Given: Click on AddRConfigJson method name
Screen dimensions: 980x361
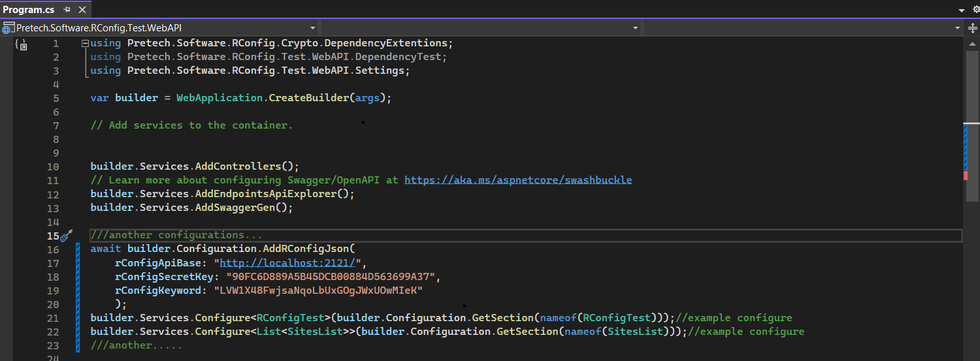Looking at the screenshot, I should coord(306,249).
